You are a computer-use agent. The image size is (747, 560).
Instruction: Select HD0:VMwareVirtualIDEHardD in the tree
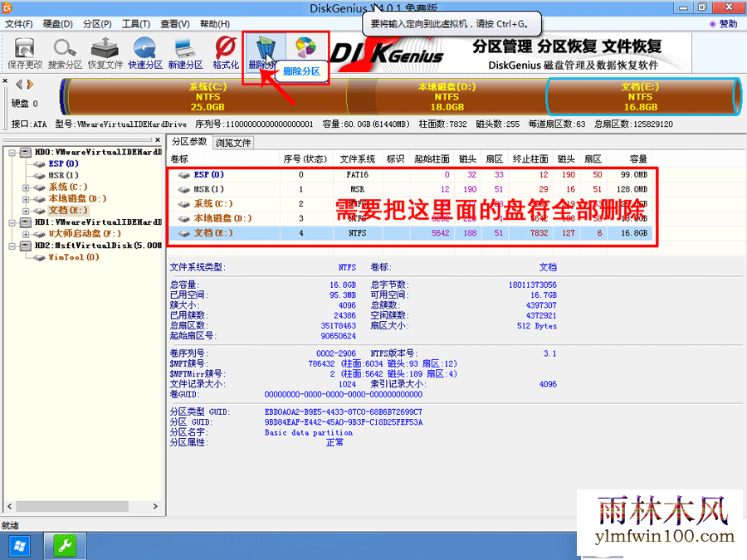(98, 152)
